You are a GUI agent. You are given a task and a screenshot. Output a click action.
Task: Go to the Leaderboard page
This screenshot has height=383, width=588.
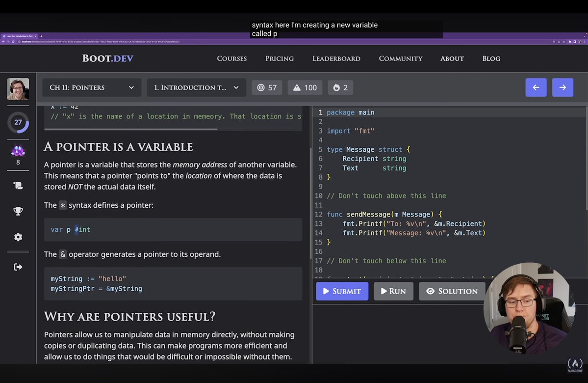pos(336,58)
